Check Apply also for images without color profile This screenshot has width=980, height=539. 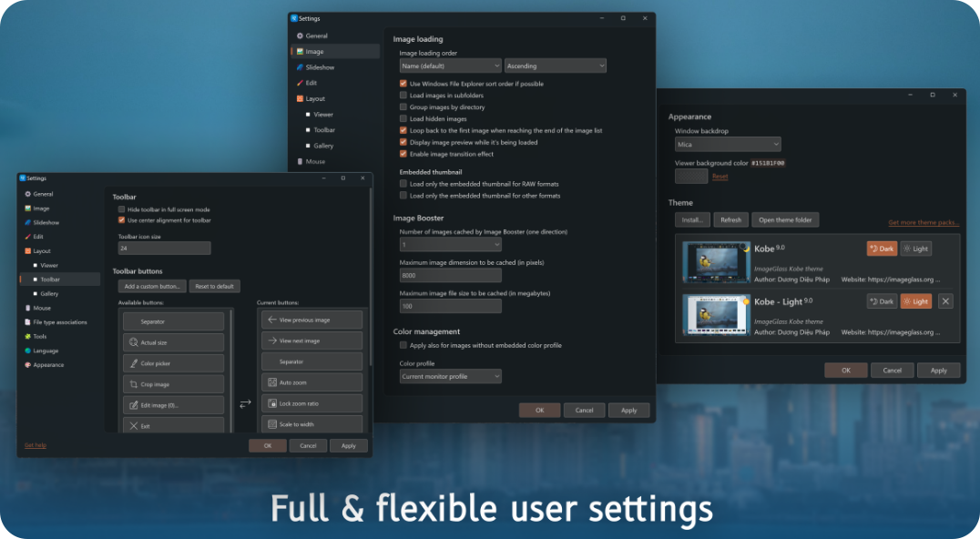point(403,345)
